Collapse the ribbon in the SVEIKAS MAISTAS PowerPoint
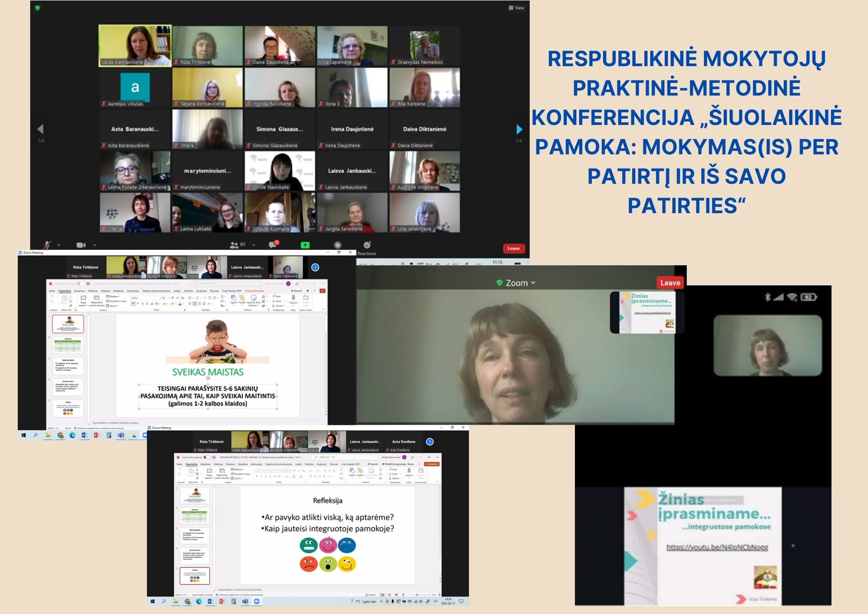 coord(324,310)
